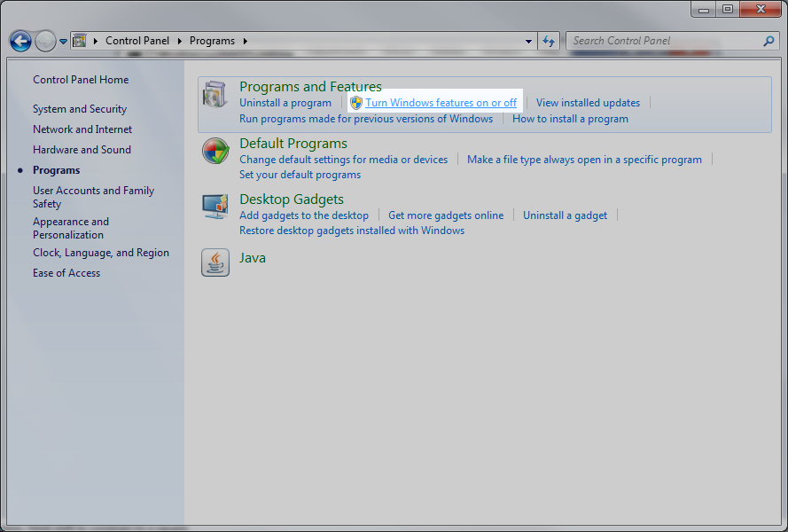The image size is (788, 532).
Task: Open the recent pages dropdown arrow
Action: [x=63, y=42]
